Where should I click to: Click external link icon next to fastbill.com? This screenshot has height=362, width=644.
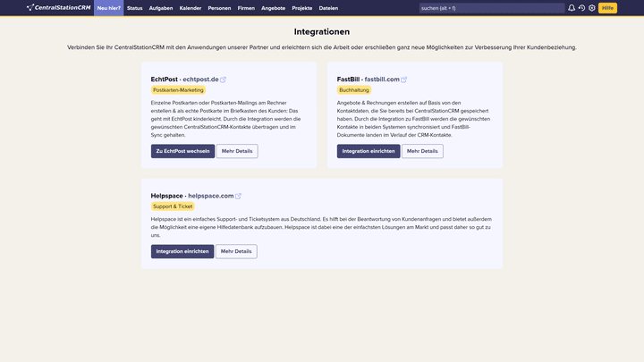[x=403, y=80]
